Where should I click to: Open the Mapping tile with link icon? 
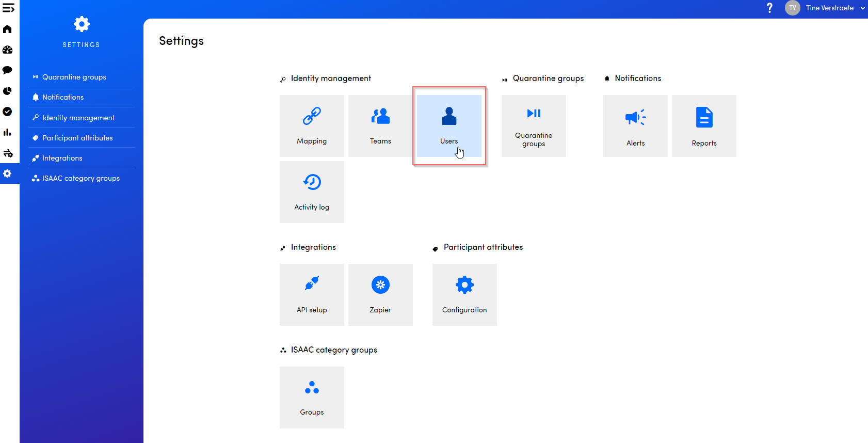click(x=312, y=125)
